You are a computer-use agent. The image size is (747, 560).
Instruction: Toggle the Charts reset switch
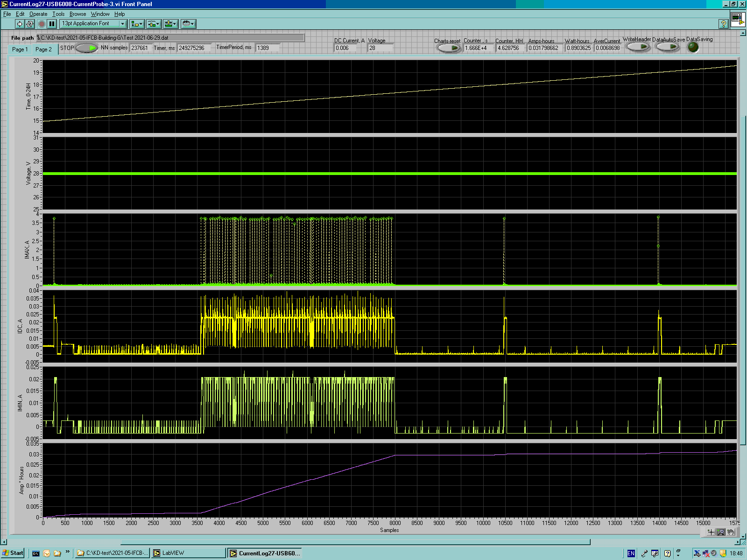click(x=449, y=48)
